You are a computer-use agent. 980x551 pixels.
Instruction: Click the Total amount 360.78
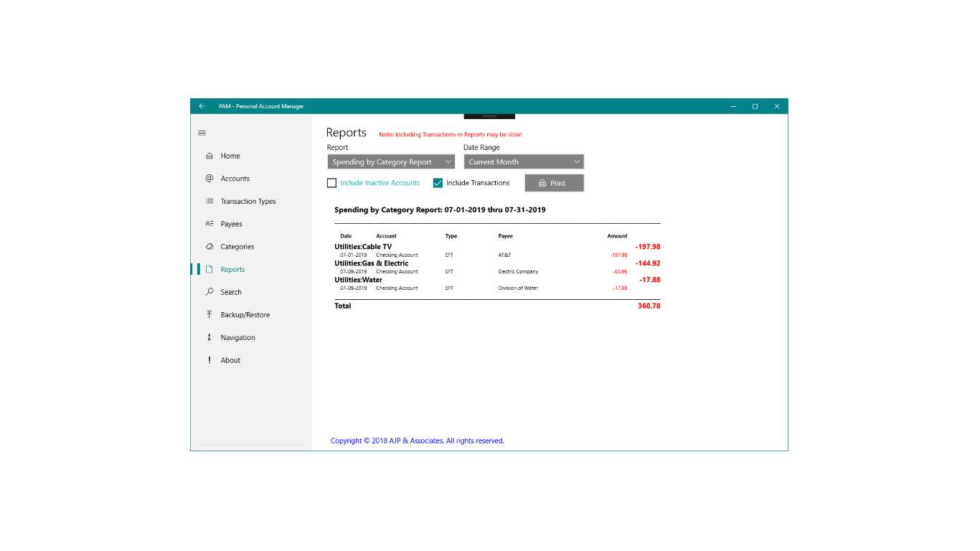(x=649, y=306)
